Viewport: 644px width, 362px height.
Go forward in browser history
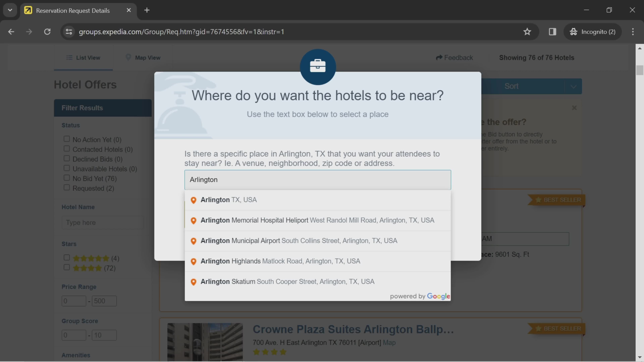coord(29,32)
